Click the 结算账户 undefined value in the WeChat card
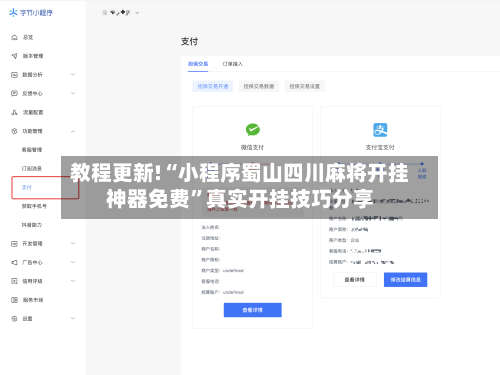The image size is (500, 375). pyautogui.click(x=233, y=292)
